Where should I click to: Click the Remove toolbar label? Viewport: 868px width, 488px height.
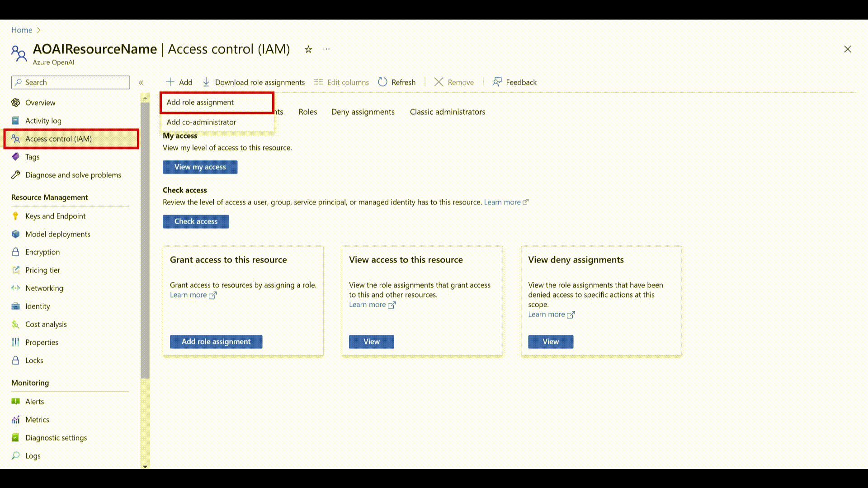click(461, 83)
